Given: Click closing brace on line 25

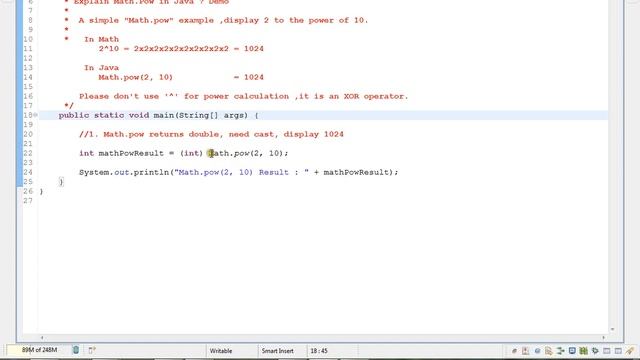Looking at the screenshot, I should coord(61,182).
